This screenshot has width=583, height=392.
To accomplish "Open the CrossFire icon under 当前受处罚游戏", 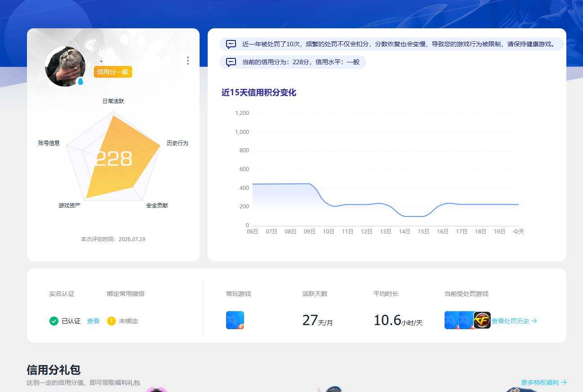I will coord(482,320).
